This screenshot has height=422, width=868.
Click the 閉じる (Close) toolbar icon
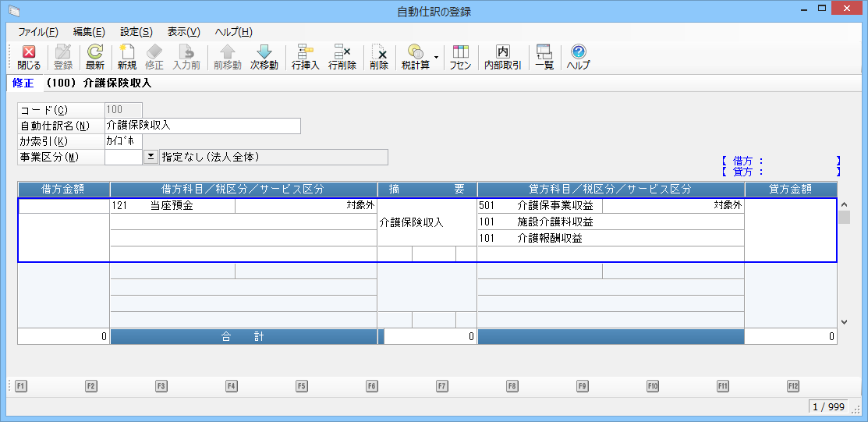click(x=29, y=58)
